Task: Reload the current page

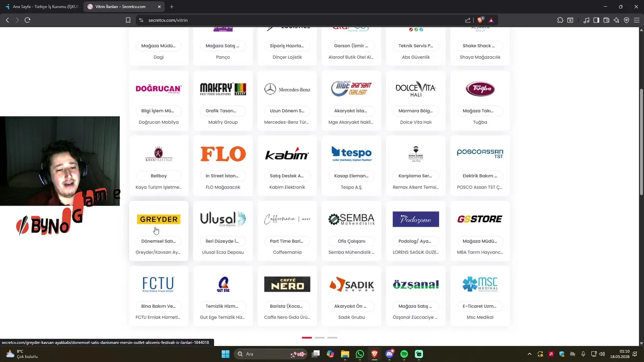Action: [27, 20]
